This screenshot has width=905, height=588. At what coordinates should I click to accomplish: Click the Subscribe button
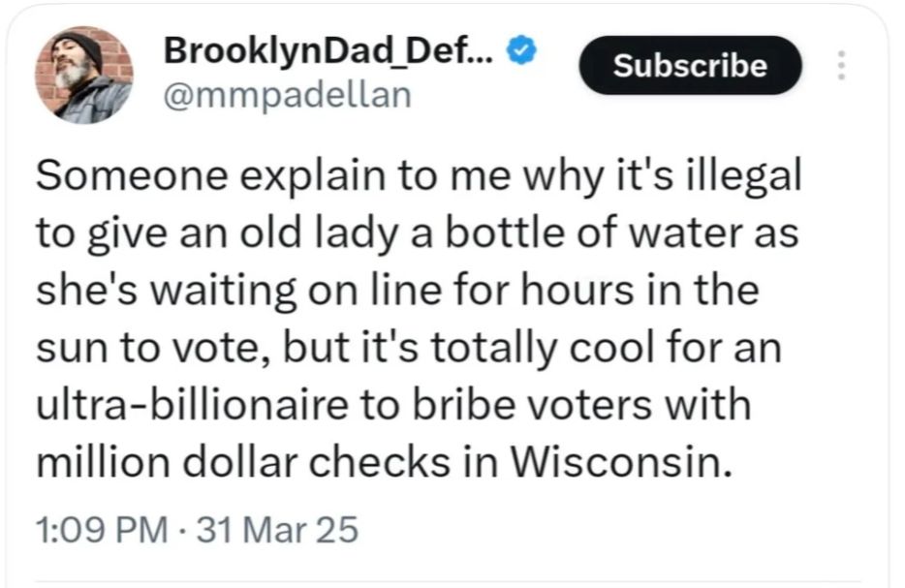click(x=690, y=65)
